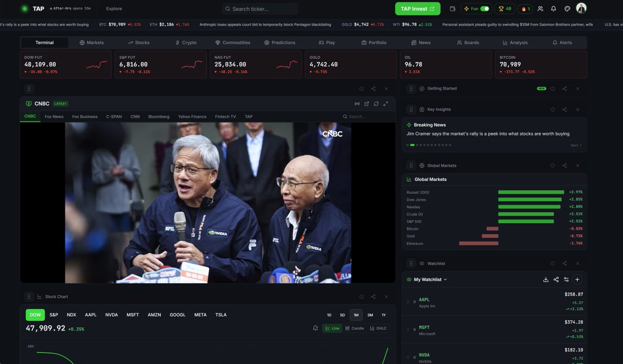Remove MSFT from the watchlist
623x364 pixels.
(x=414, y=330)
